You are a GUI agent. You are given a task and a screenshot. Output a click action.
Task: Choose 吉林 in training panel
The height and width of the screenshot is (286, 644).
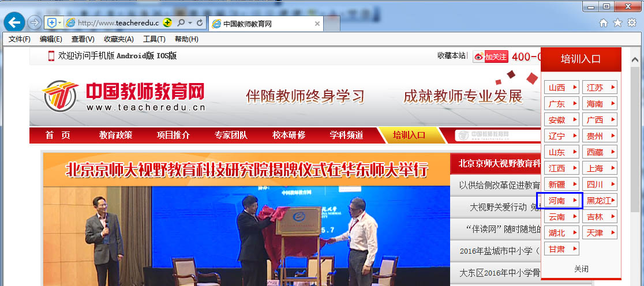tap(600, 217)
